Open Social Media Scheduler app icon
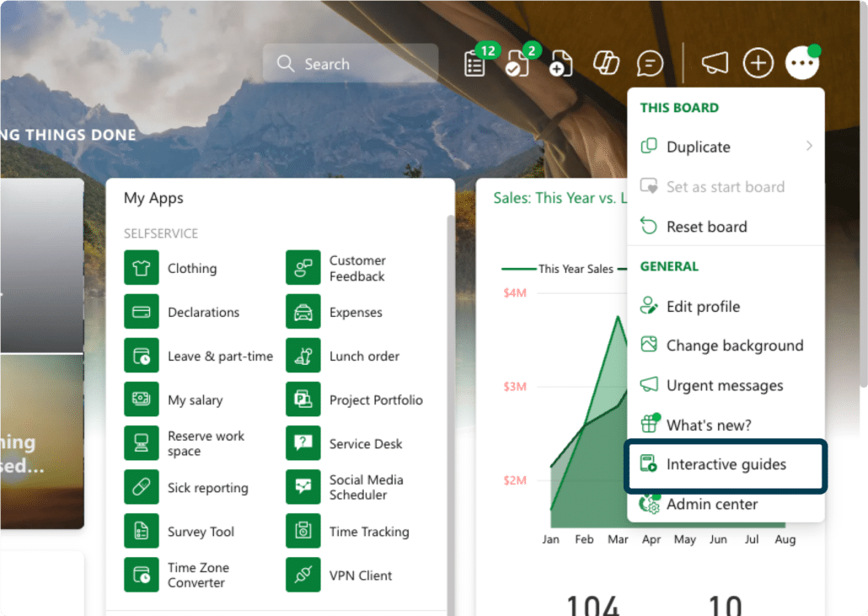The image size is (868, 616). [303, 487]
